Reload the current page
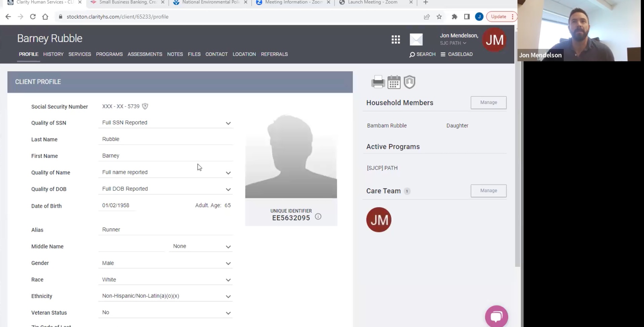This screenshot has width=644, height=327. click(x=33, y=16)
